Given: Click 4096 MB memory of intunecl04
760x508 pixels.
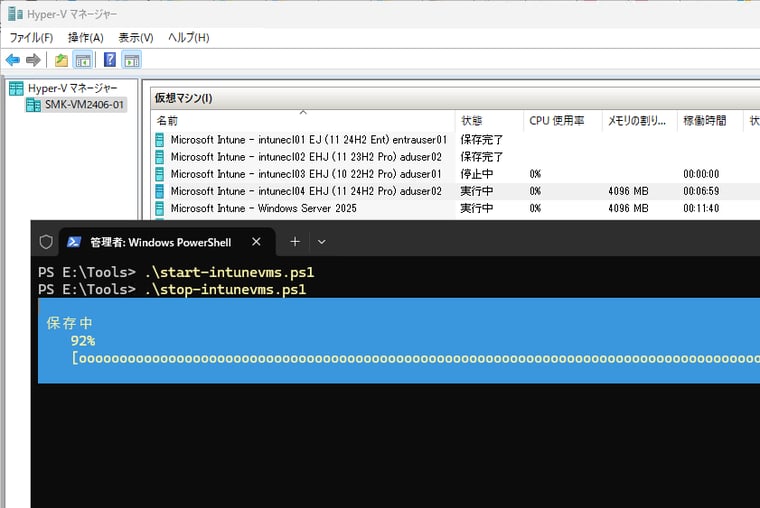Looking at the screenshot, I should click(x=628, y=191).
